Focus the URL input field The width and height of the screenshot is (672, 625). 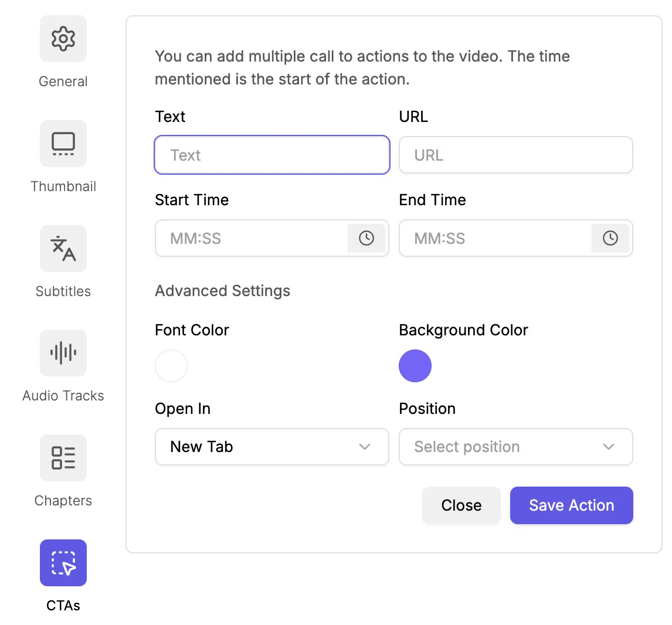click(x=516, y=155)
